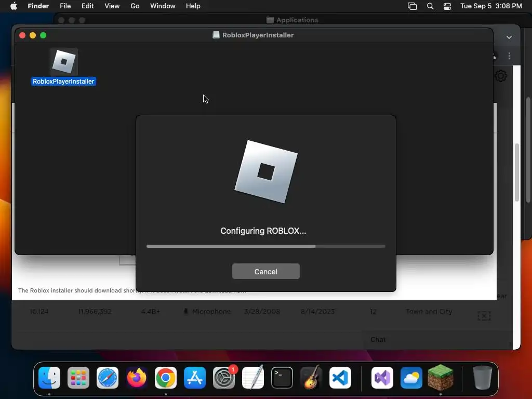The image size is (532, 399).
Task: Click the Town and City genre text
Action: (429, 312)
